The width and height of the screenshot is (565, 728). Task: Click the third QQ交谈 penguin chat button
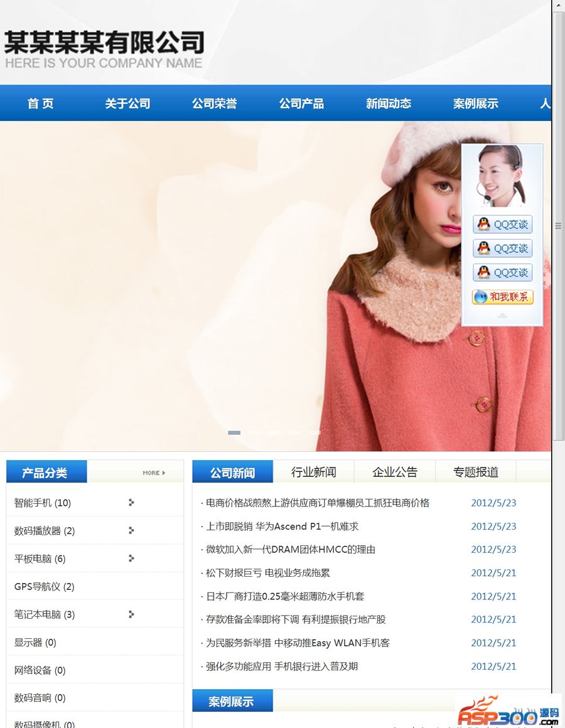502,272
